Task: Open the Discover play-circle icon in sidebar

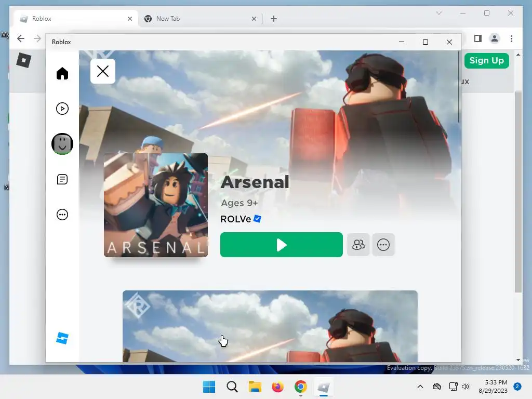Action: pyautogui.click(x=62, y=109)
